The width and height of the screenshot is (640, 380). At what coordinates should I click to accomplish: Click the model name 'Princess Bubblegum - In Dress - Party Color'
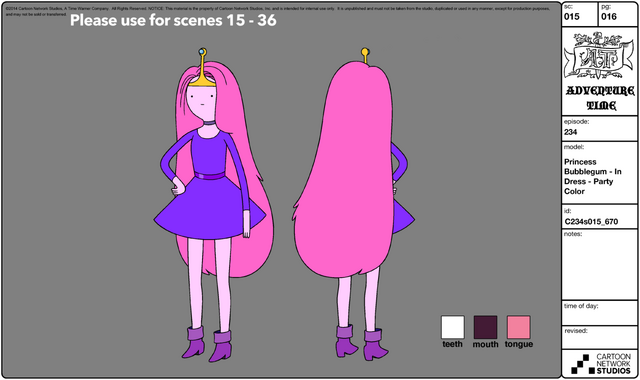click(593, 176)
